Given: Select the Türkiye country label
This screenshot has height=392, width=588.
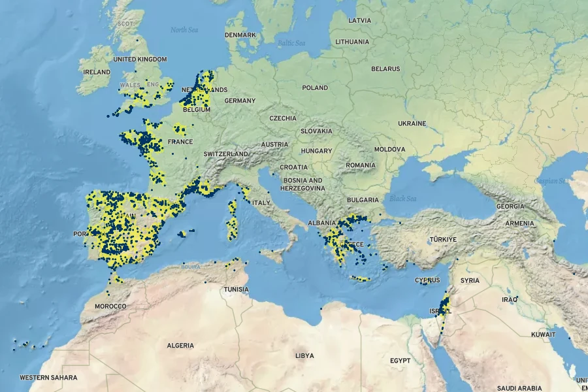Looking at the screenshot, I should 442,240.
